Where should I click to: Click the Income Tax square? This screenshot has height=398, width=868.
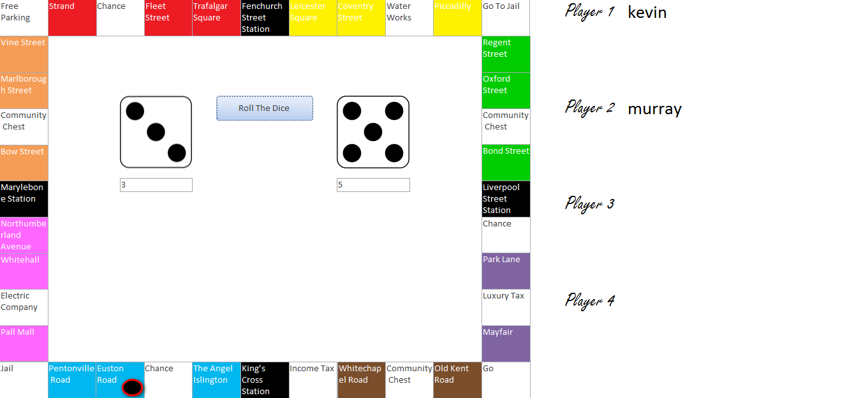(x=313, y=380)
